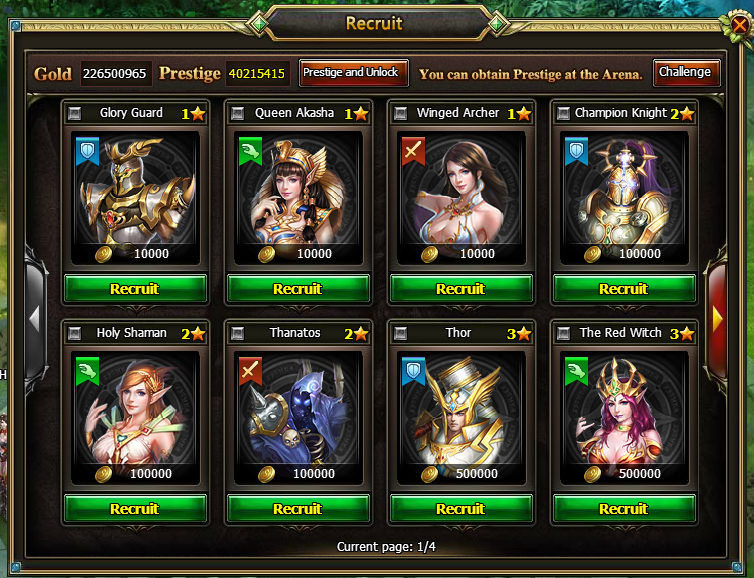Close the Recruit window
The width and height of the screenshot is (754, 578).
[x=740, y=24]
